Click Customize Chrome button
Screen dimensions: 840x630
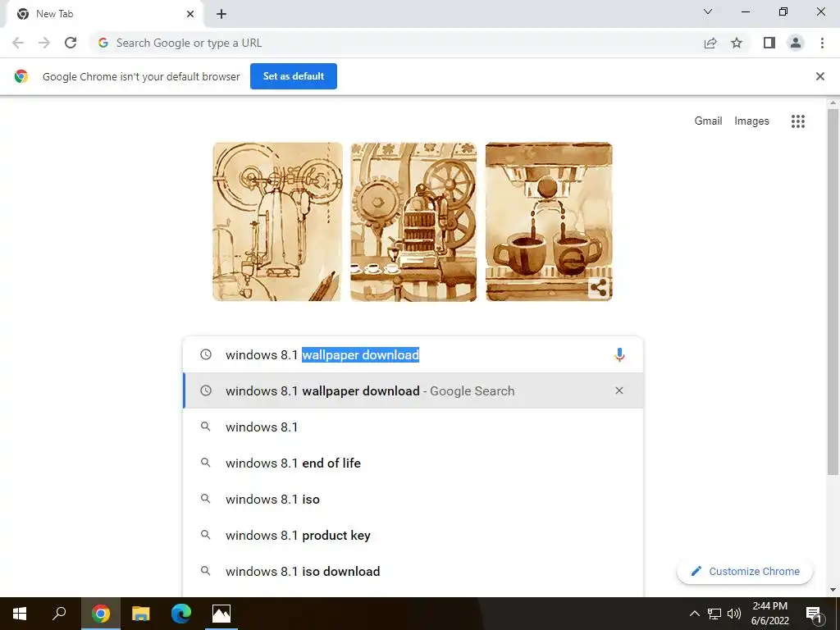745,571
